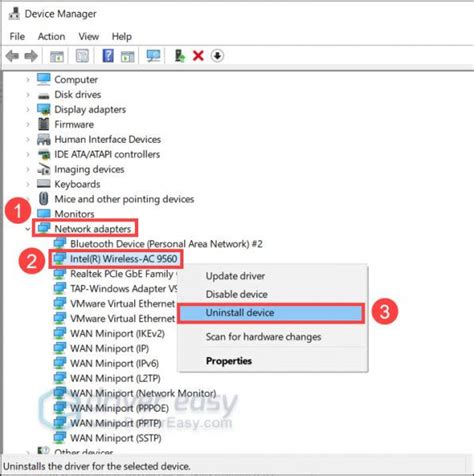Click the Imaging devices camera icon
The width and height of the screenshot is (474, 476).
[x=44, y=169]
